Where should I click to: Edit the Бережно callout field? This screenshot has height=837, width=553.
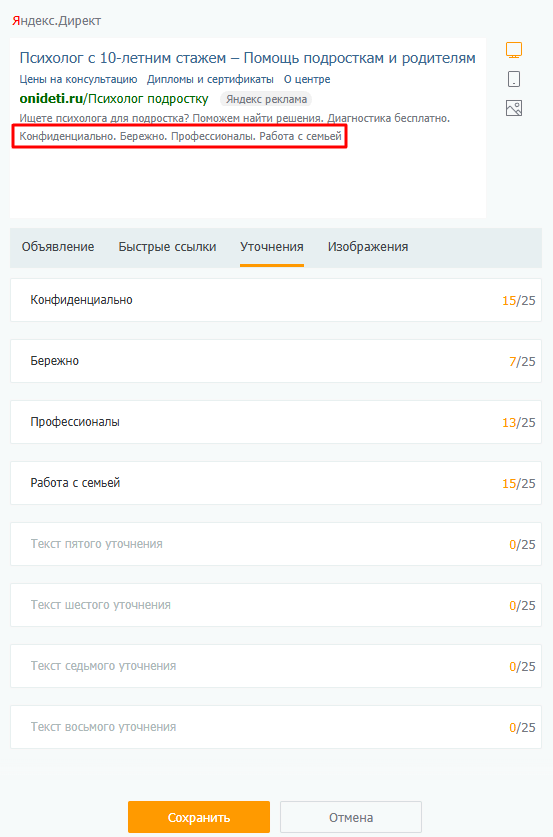276,361
